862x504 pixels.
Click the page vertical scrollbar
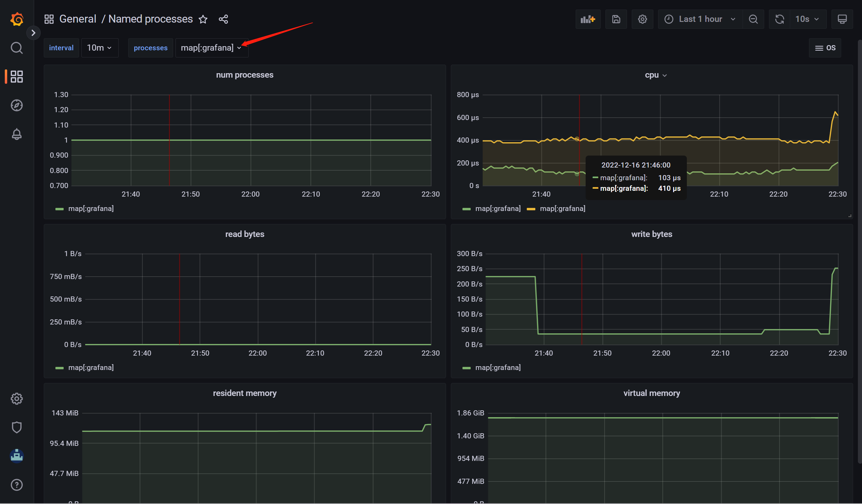tap(860, 251)
